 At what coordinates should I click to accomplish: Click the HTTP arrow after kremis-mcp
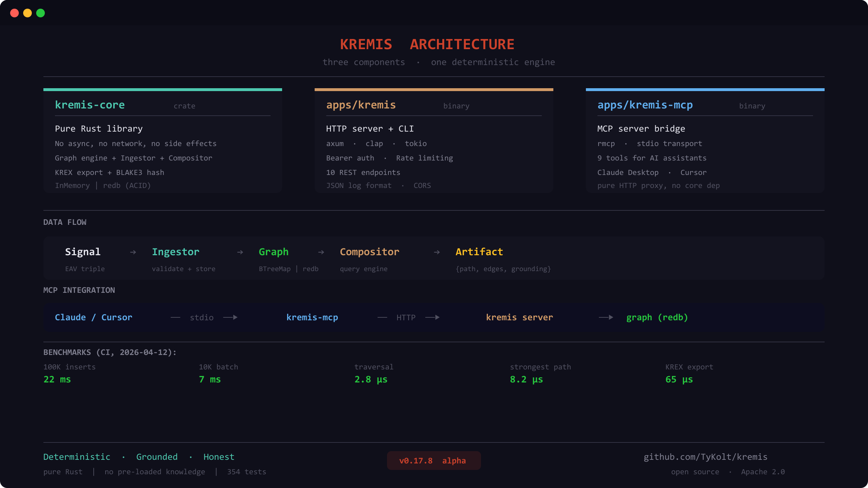click(x=433, y=317)
